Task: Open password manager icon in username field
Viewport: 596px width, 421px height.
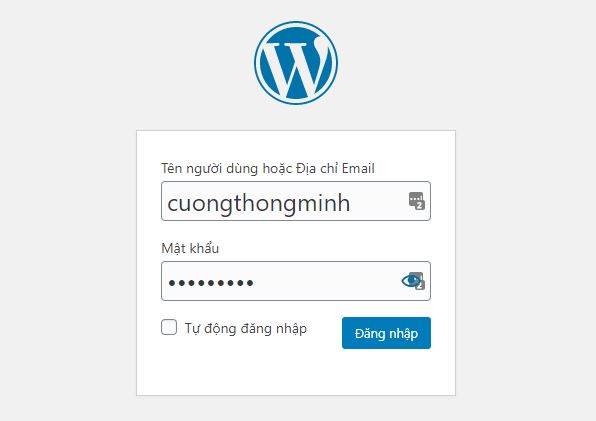Action: [x=417, y=201]
